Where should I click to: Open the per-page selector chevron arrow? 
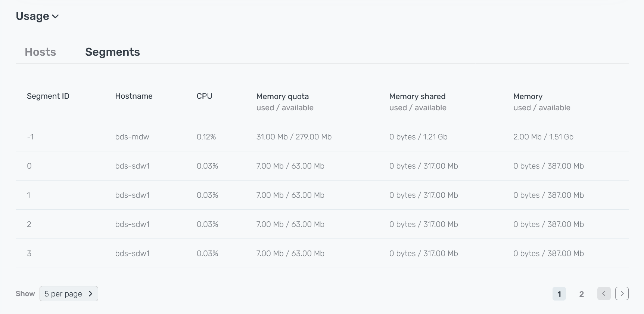91,294
